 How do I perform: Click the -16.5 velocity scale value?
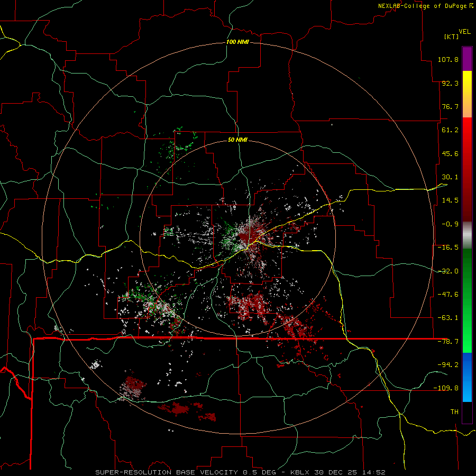coord(448,248)
